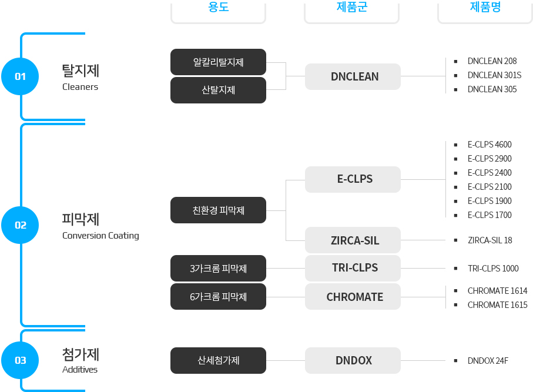
Task: Click the blue 03 circle badge
Action: point(21,360)
